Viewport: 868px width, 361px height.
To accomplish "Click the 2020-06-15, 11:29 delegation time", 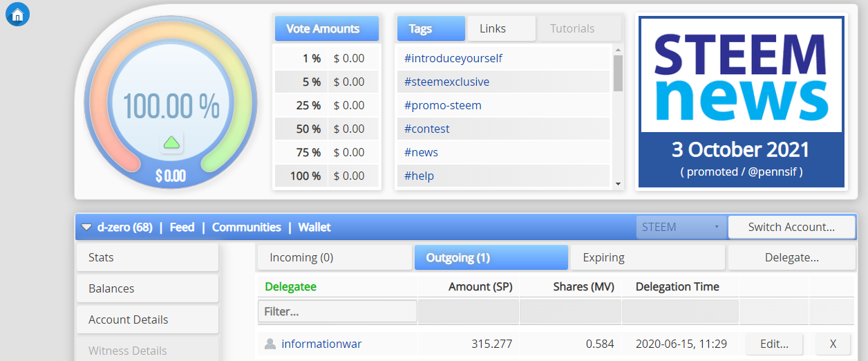I will click(x=681, y=344).
